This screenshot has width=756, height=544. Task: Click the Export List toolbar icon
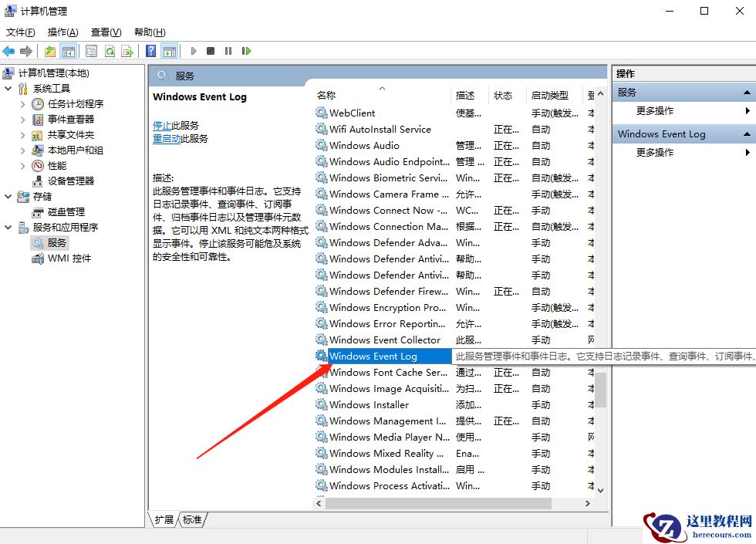(128, 51)
